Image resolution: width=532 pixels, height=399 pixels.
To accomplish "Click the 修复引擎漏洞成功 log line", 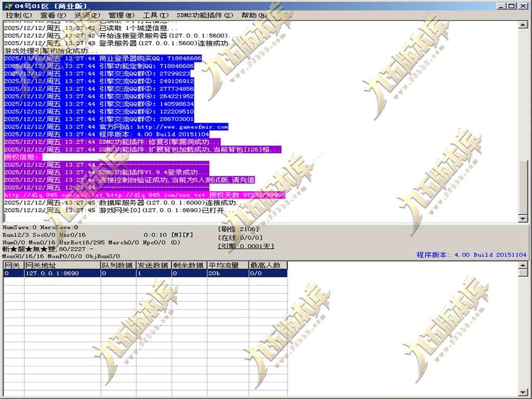I will pyautogui.click(x=112, y=142).
